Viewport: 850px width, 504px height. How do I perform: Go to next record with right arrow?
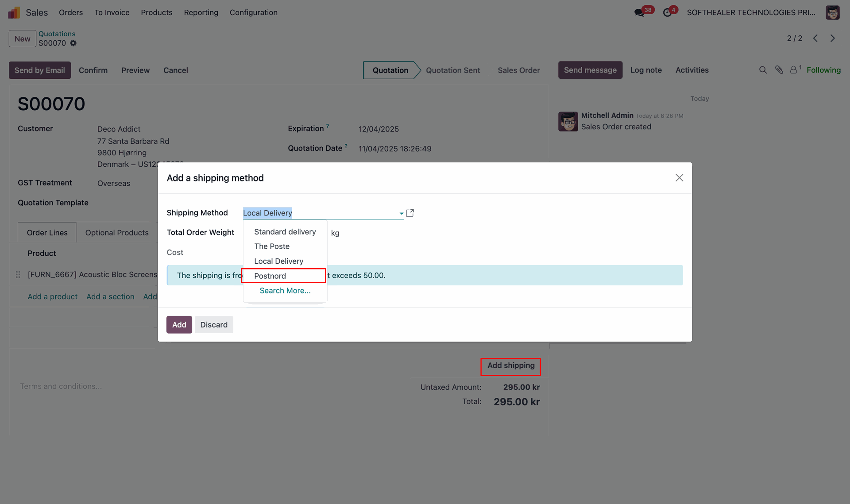click(x=833, y=38)
